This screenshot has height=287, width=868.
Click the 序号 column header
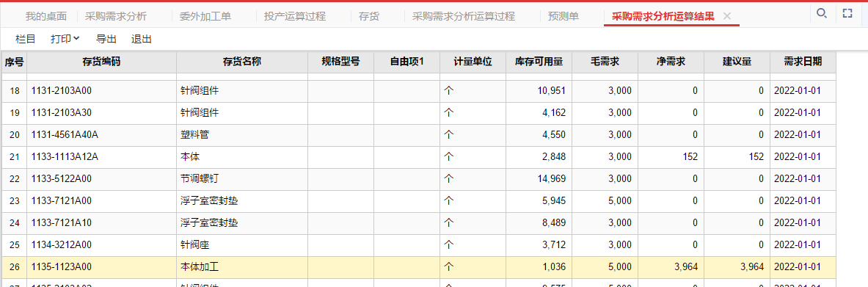(15, 62)
